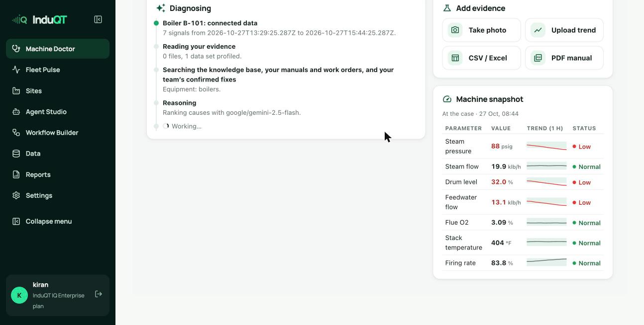
Task: Click the Workflow Builder icon
Action: coord(16,133)
